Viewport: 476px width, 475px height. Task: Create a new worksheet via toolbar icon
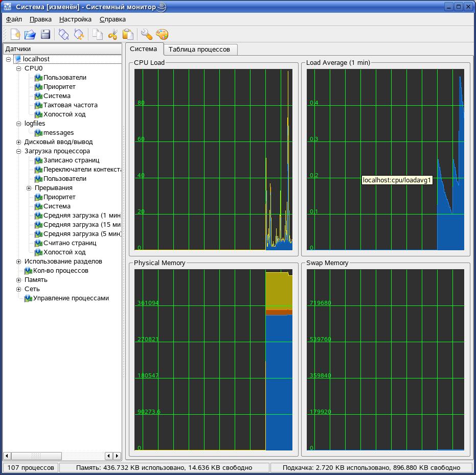[x=15, y=35]
